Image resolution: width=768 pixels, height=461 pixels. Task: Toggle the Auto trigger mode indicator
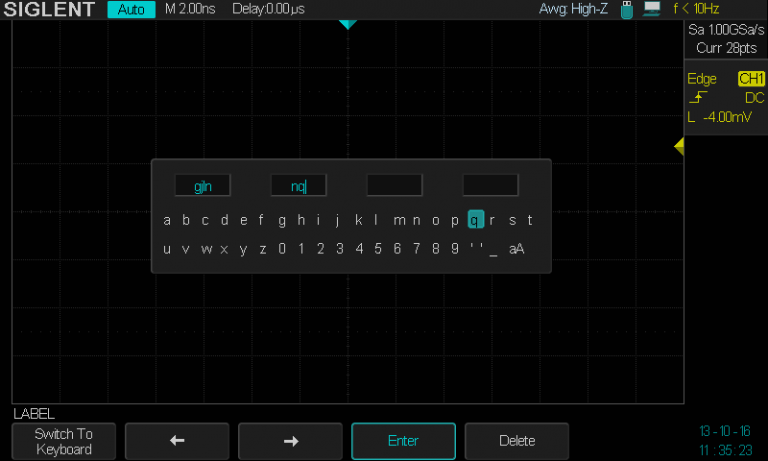(131, 10)
